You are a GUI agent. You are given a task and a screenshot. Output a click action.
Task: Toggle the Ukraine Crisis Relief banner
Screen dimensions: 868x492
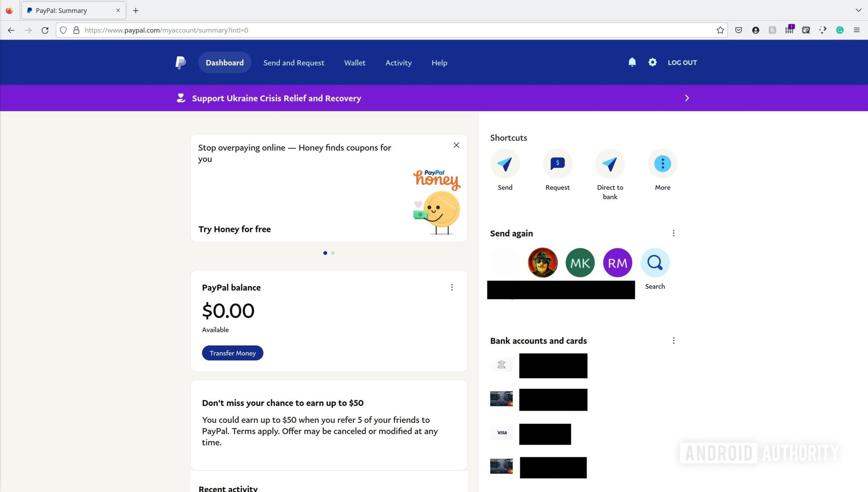pyautogui.click(x=687, y=97)
